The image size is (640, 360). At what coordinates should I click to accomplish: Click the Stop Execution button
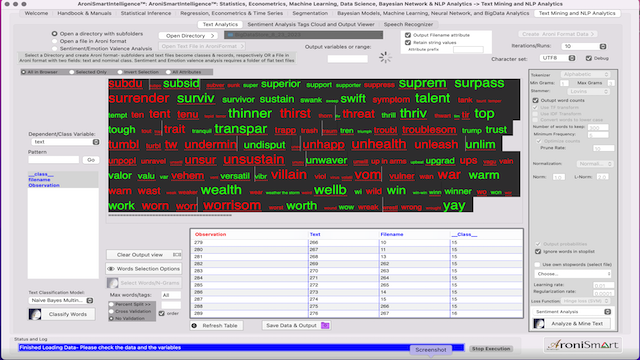click(x=491, y=349)
